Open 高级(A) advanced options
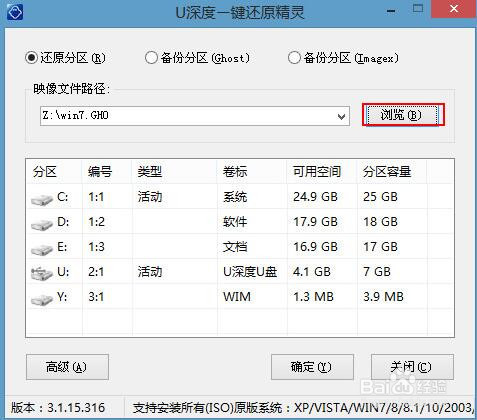The height and width of the screenshot is (420, 477). [x=67, y=367]
